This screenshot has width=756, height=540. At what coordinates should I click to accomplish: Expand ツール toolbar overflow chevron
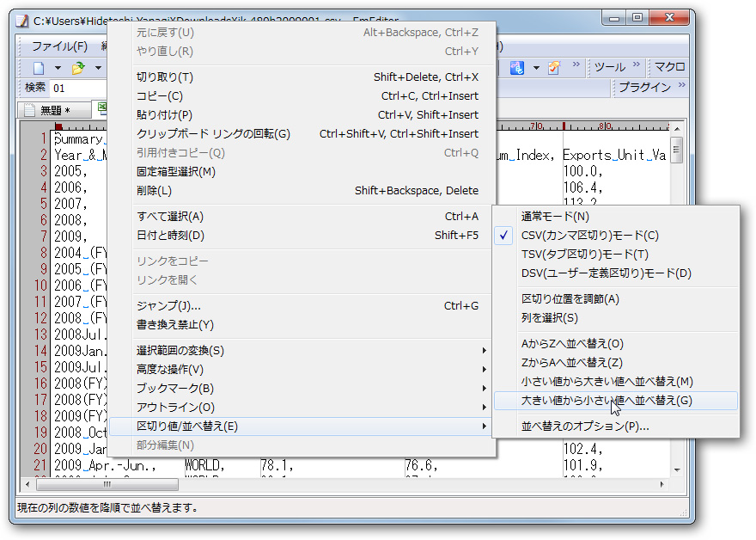click(x=637, y=64)
